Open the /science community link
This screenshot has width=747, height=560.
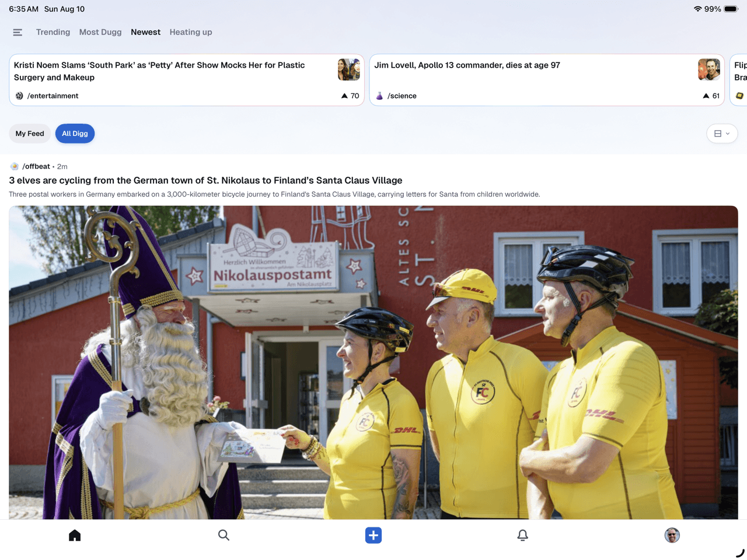click(402, 96)
